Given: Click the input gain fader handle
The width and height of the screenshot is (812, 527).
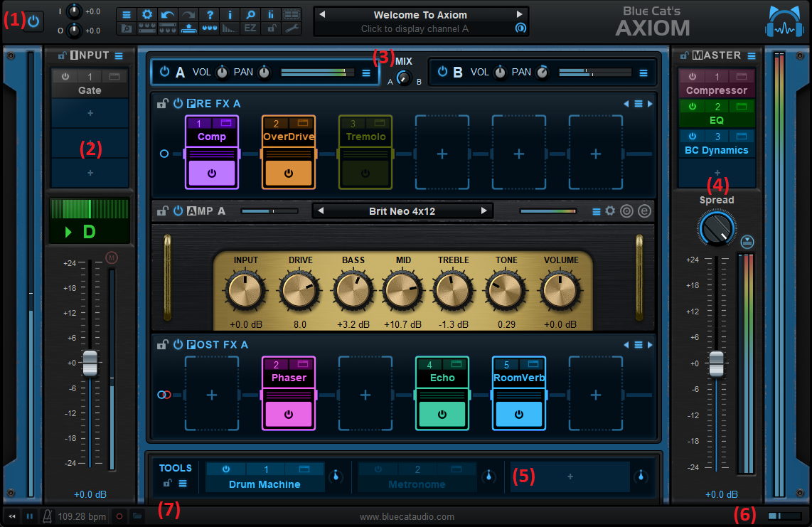Looking at the screenshot, I should [x=90, y=363].
